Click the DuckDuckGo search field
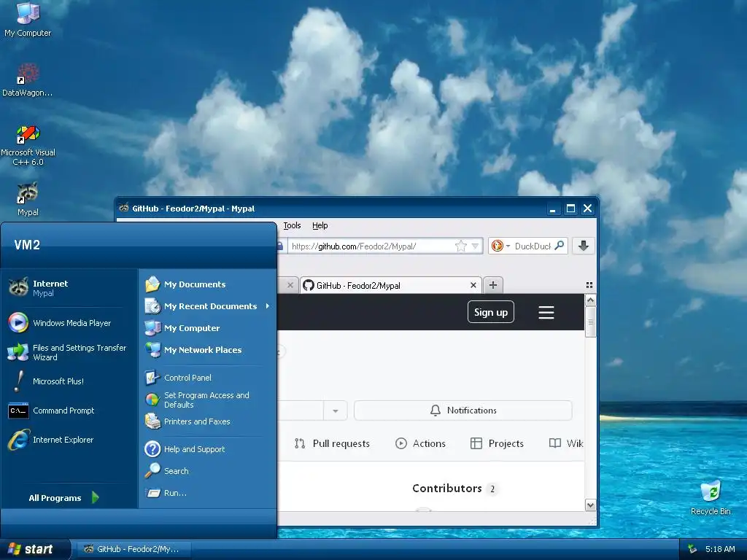The width and height of the screenshot is (747, 560). (532, 246)
